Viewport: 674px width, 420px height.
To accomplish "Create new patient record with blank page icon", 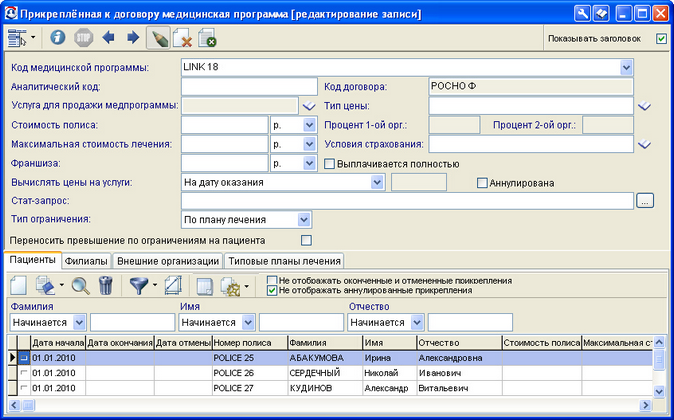I will click(x=18, y=286).
